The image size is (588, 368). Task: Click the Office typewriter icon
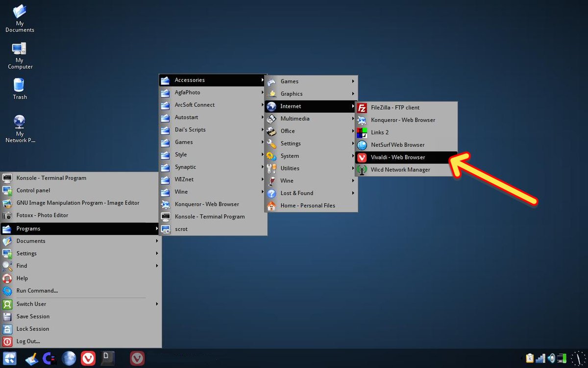click(271, 131)
